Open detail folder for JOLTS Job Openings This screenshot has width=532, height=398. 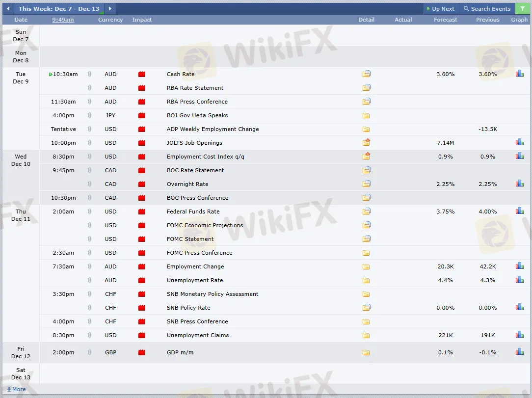point(366,143)
